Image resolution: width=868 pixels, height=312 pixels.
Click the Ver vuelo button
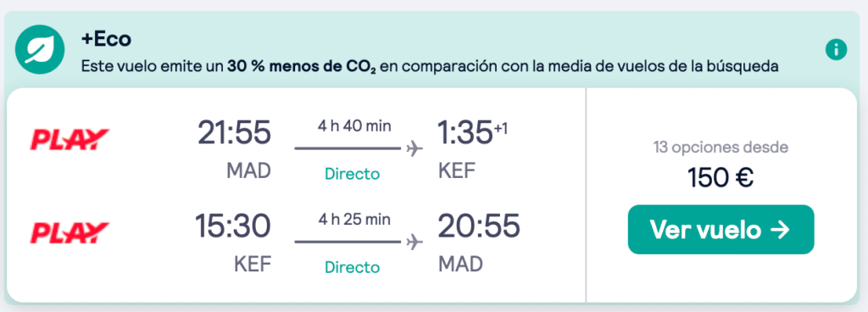(721, 230)
